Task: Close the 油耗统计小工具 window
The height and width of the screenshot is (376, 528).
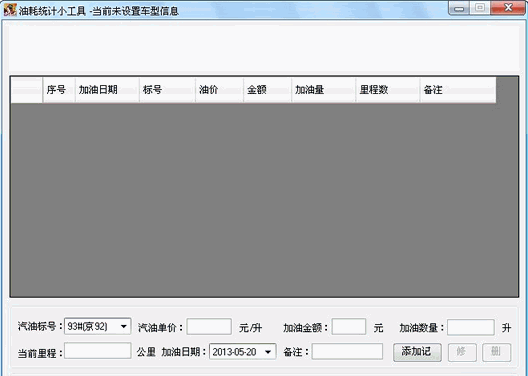Action: coord(508,8)
